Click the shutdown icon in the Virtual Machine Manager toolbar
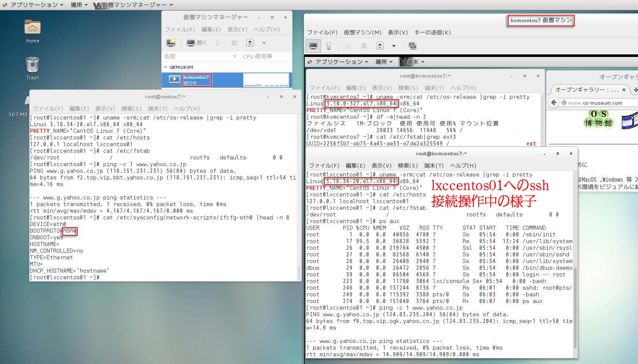Screen dimensions: 638x364 [250, 43]
